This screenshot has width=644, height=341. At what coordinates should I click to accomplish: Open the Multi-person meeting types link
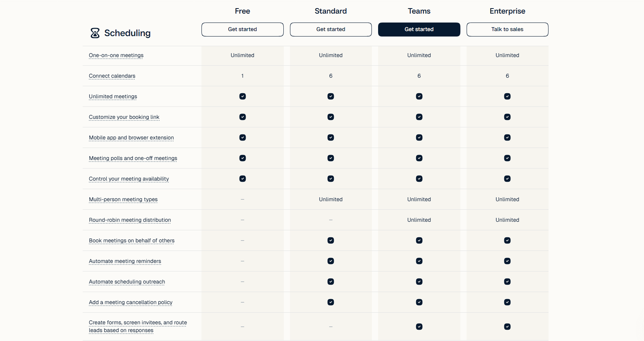(123, 200)
